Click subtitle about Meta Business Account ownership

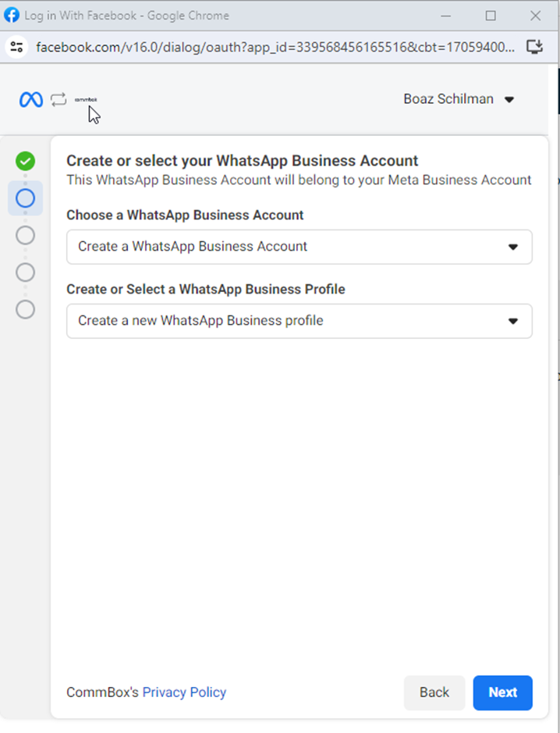coord(299,180)
